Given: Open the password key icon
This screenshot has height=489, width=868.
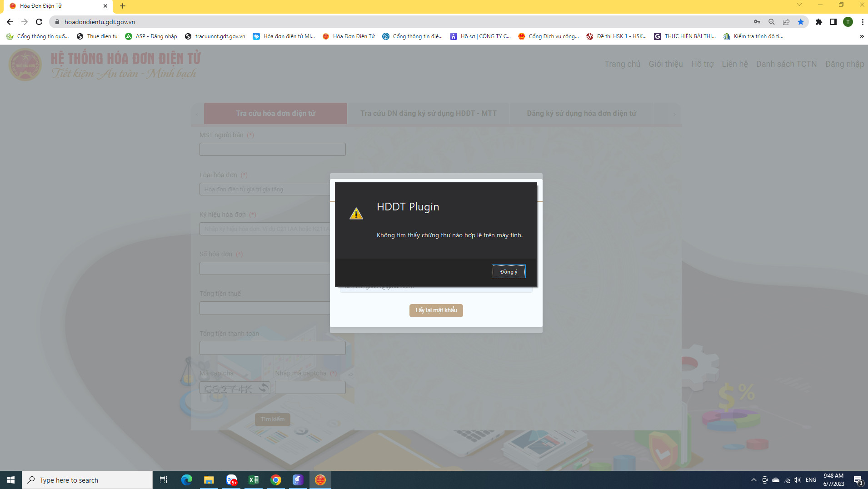Looking at the screenshot, I should coord(757,22).
